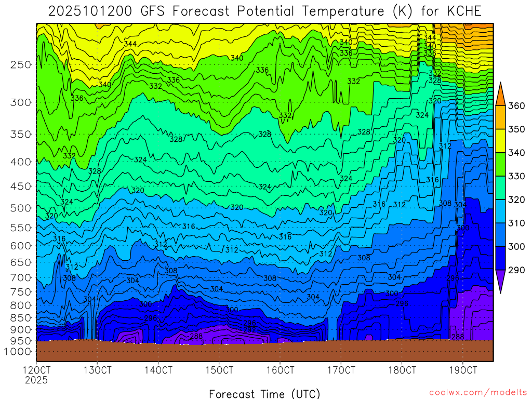The width and height of the screenshot is (532, 399).
Task: Click the 1000 pressure axis label
Action: [18, 352]
